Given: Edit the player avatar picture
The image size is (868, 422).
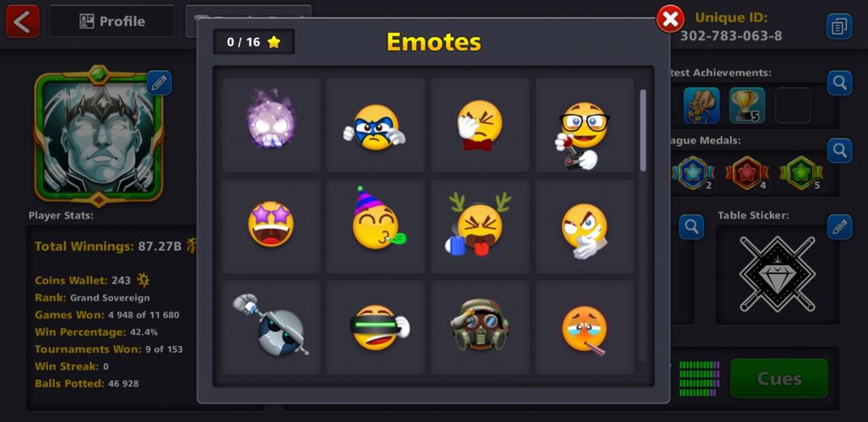Looking at the screenshot, I should tap(159, 83).
